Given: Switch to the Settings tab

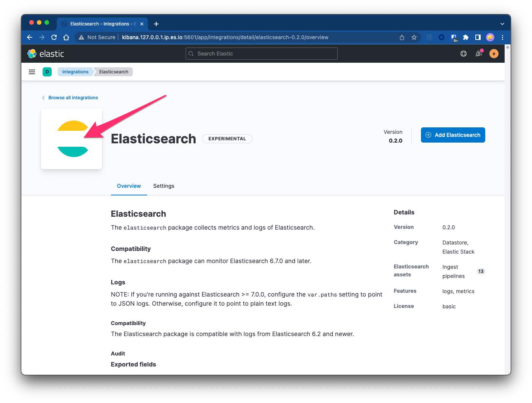Looking at the screenshot, I should [164, 186].
